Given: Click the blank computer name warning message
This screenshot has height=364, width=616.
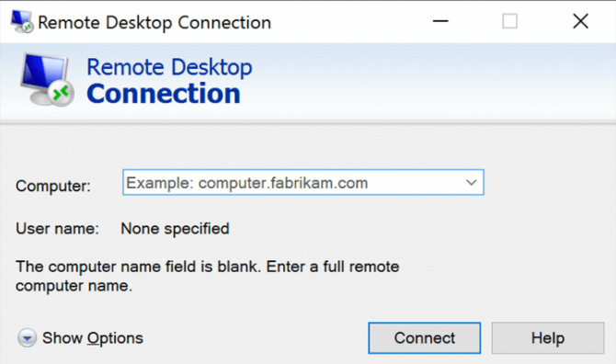Looking at the screenshot, I should (208, 276).
